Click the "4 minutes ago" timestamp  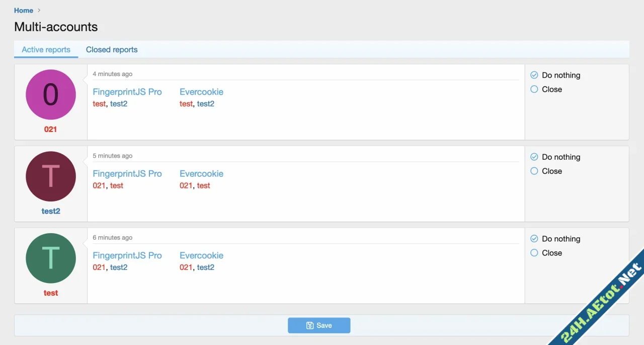pyautogui.click(x=112, y=74)
